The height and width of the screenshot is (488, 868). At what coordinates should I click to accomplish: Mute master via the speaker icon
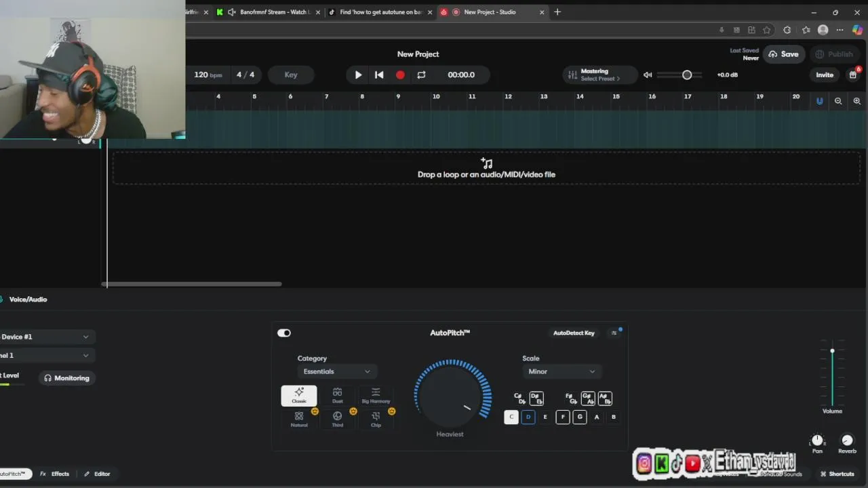coord(648,75)
